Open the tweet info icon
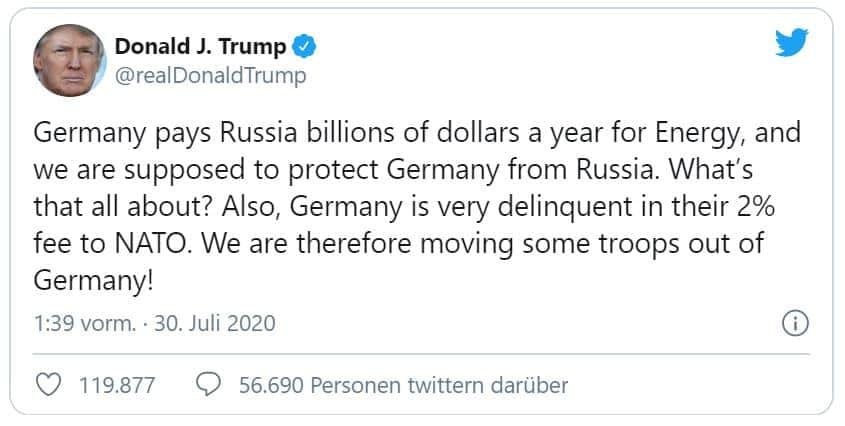 793,324
